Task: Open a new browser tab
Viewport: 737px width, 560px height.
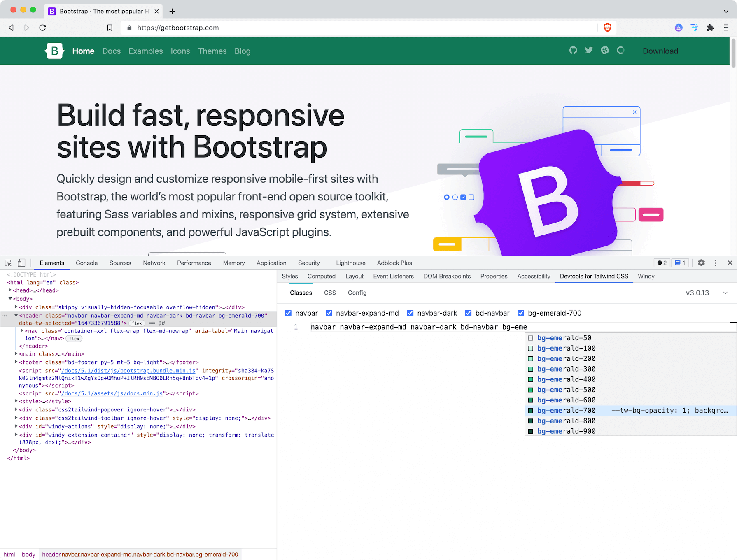Action: point(173,11)
